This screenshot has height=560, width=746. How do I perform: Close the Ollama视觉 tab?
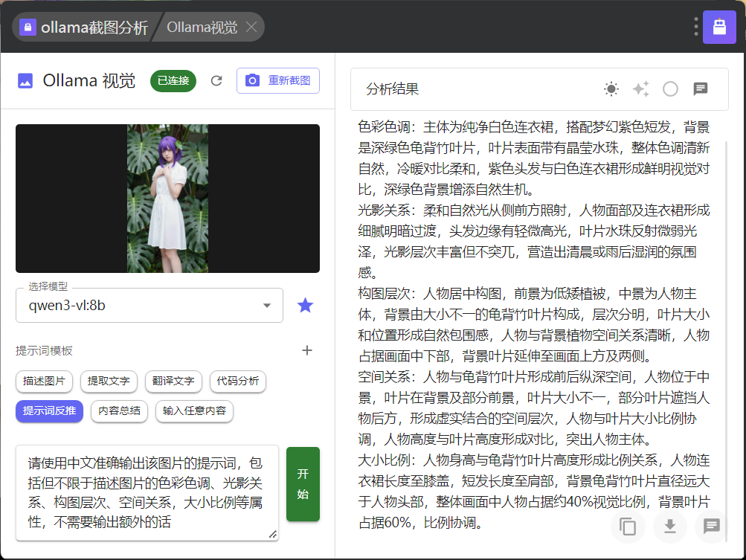pyautogui.click(x=251, y=28)
